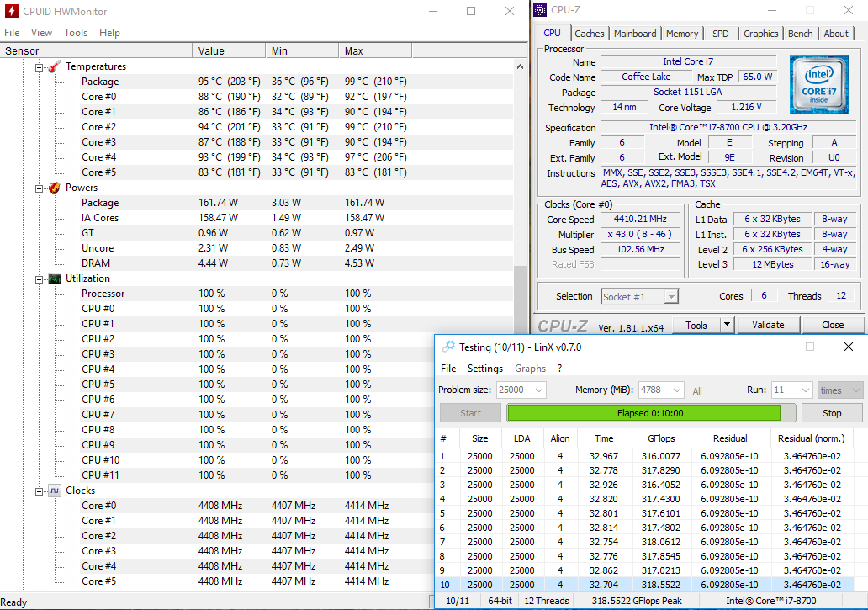Screen dimensions: 868x610
Task: Open HWMonitor Help menu
Action: 109,33
